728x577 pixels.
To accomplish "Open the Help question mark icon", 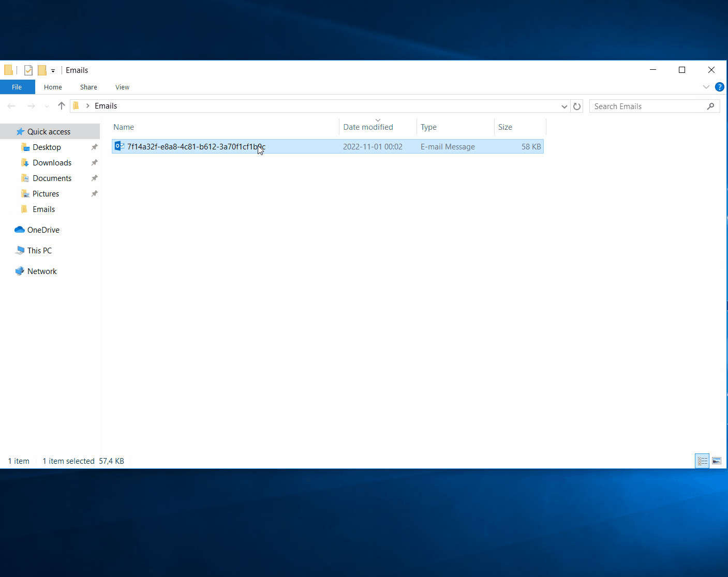I will click(719, 87).
